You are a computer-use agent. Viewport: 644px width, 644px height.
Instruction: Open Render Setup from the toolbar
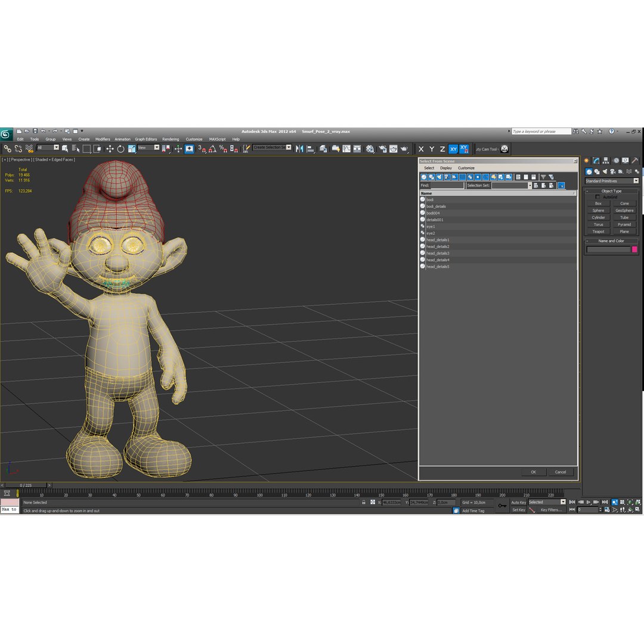point(383,148)
